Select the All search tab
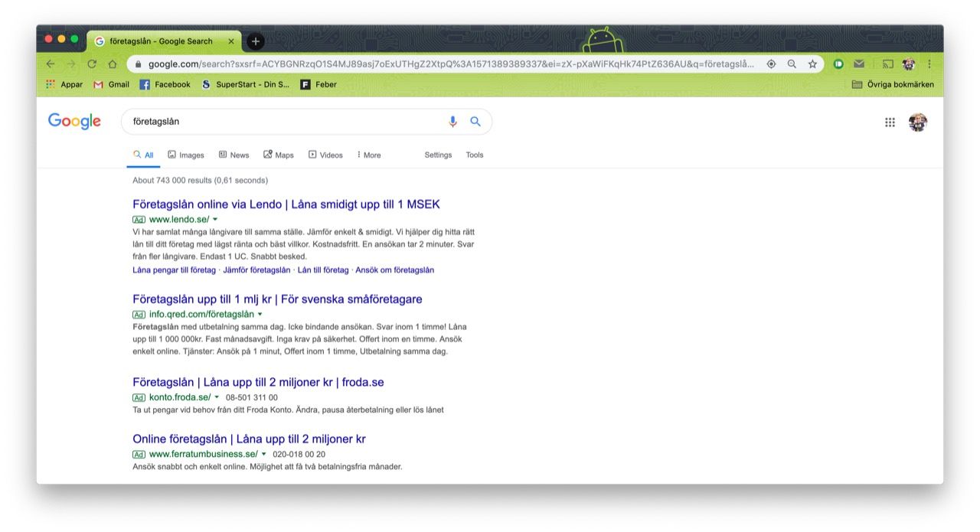This screenshot has height=532, width=980. [x=143, y=155]
